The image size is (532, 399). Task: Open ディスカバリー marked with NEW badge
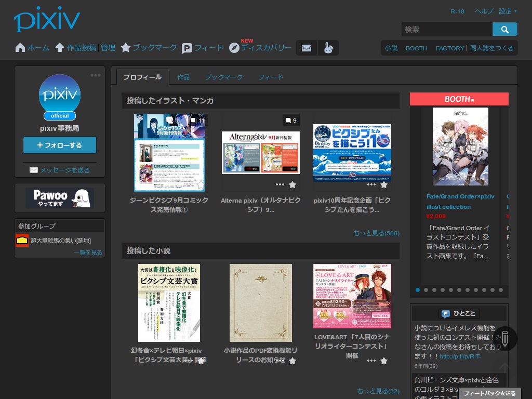(234, 47)
